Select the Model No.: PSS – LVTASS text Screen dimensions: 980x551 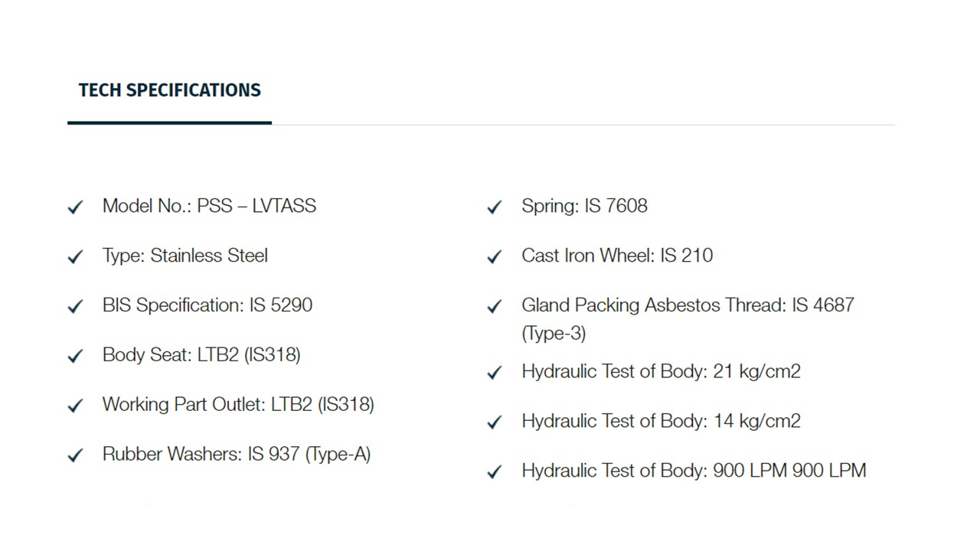coord(209,206)
